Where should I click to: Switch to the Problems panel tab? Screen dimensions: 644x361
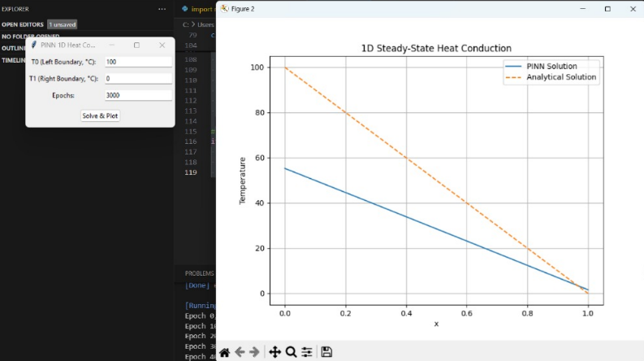tap(200, 273)
